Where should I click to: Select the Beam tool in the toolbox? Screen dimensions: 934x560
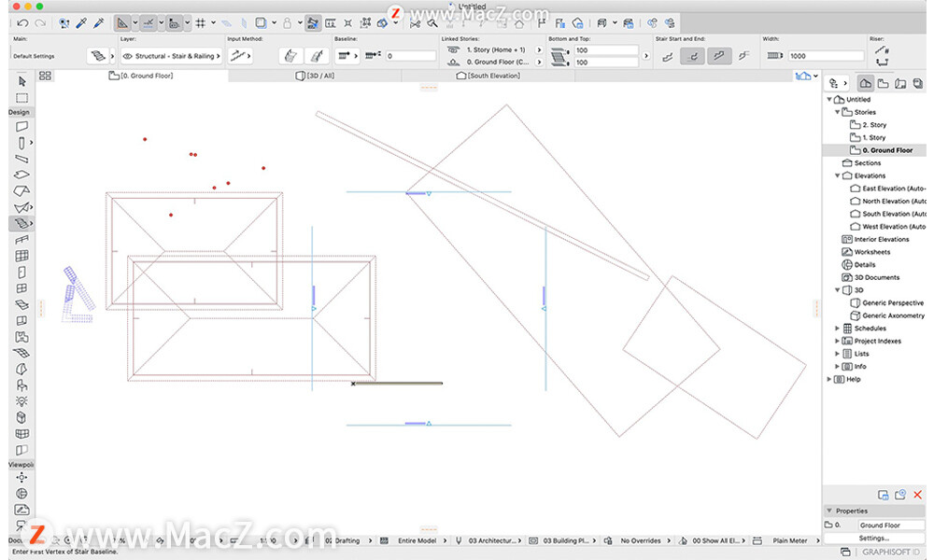click(x=21, y=159)
